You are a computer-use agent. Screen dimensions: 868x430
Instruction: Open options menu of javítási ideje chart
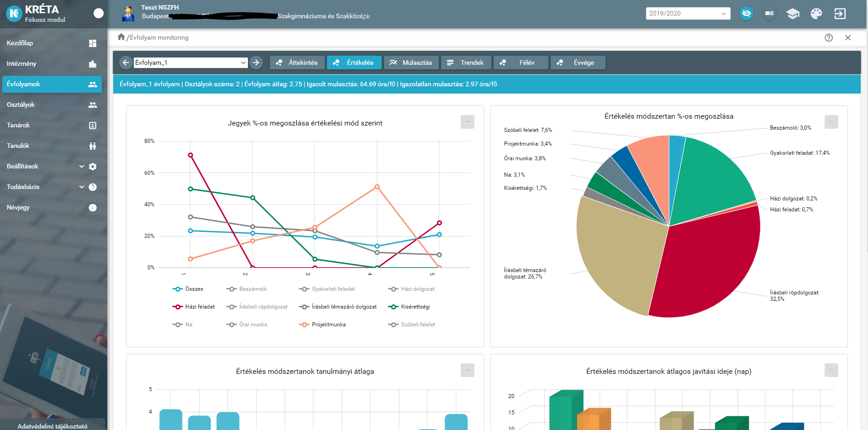pos(831,370)
